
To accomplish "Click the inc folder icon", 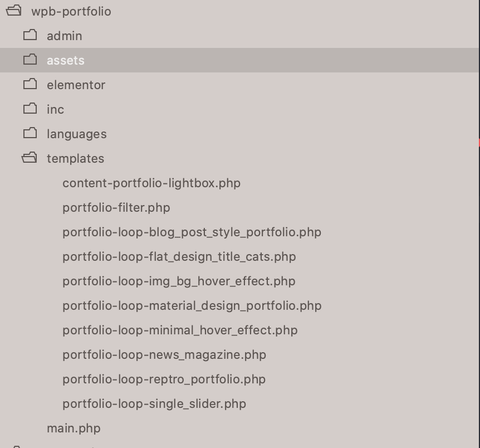I will point(30,109).
